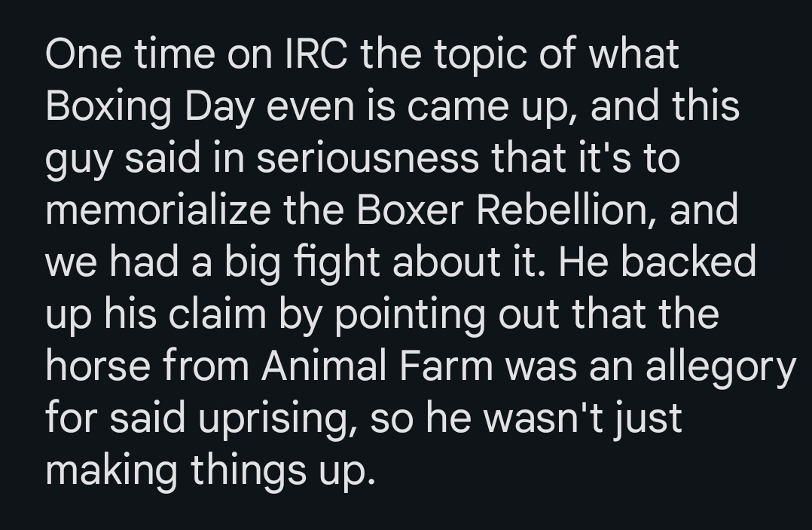Viewport: 812px width, 530px height.
Task: Click the word "claim"
Action: pos(217,314)
